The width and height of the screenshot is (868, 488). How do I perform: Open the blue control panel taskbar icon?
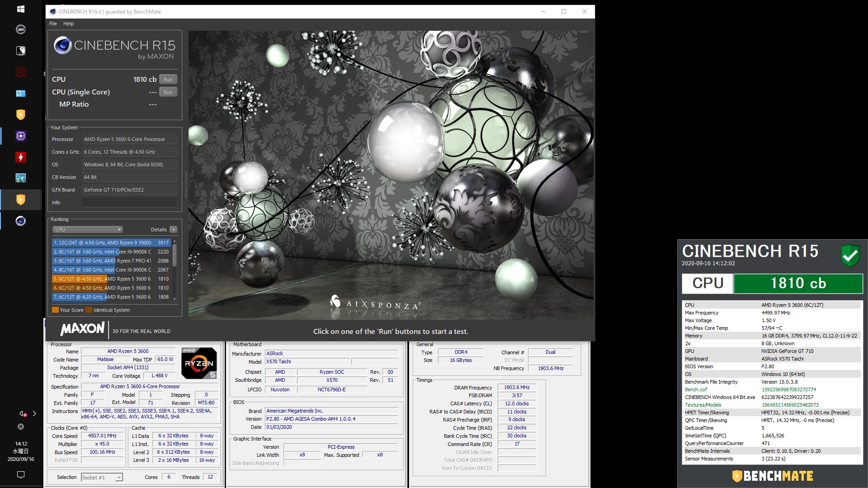[x=21, y=93]
